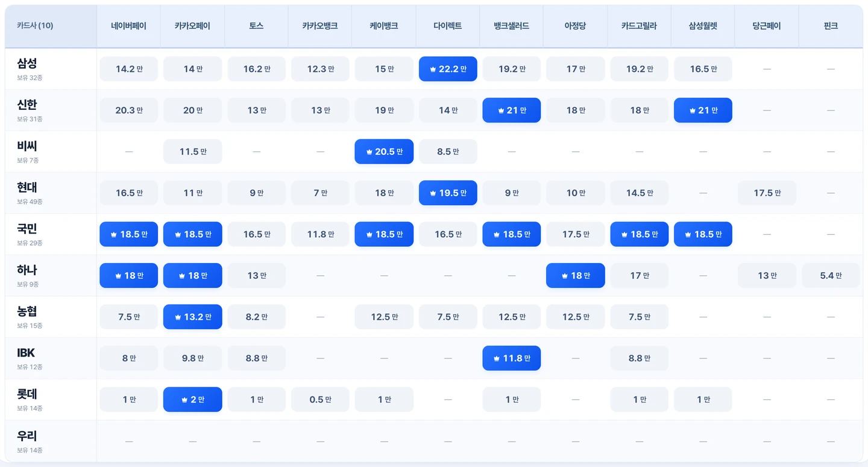Click crown icon in 롯데 카카오페이 cell
The height and width of the screenshot is (467, 868).
click(184, 400)
